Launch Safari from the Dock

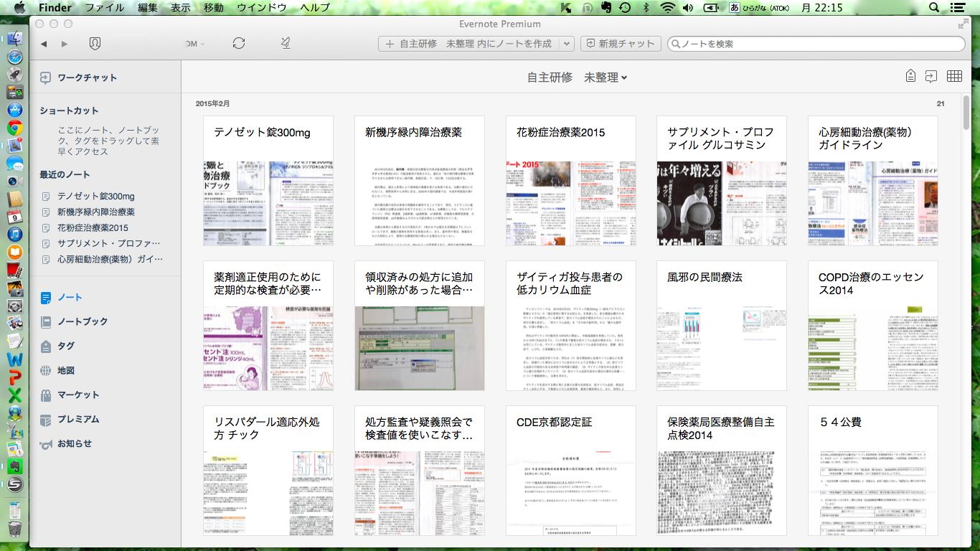click(x=14, y=57)
